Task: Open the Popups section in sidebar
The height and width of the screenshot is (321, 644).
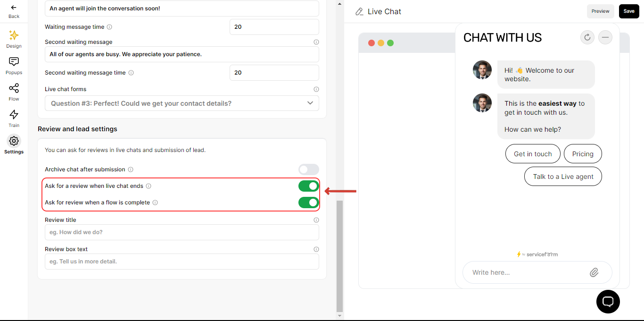Action: pyautogui.click(x=14, y=66)
